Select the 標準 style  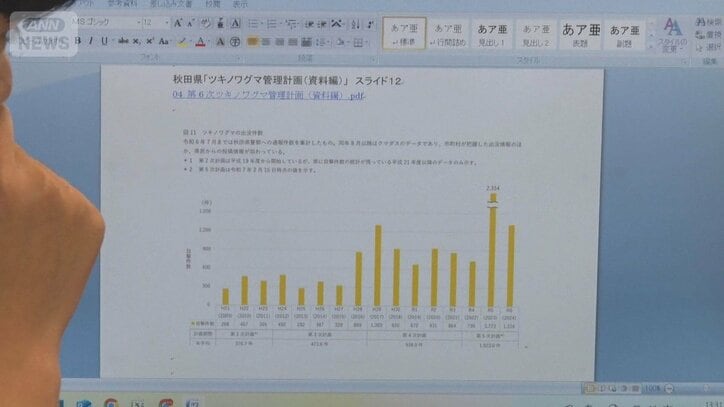(x=404, y=34)
